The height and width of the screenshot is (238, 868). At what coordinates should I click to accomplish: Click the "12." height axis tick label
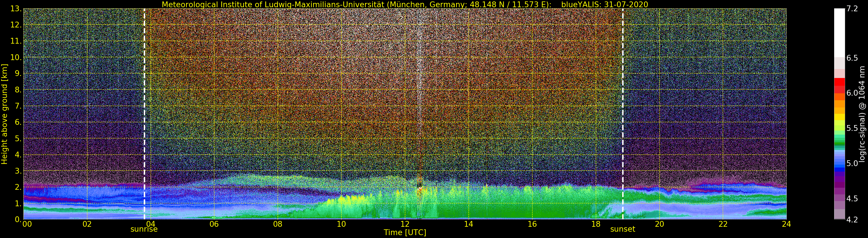click(x=16, y=25)
